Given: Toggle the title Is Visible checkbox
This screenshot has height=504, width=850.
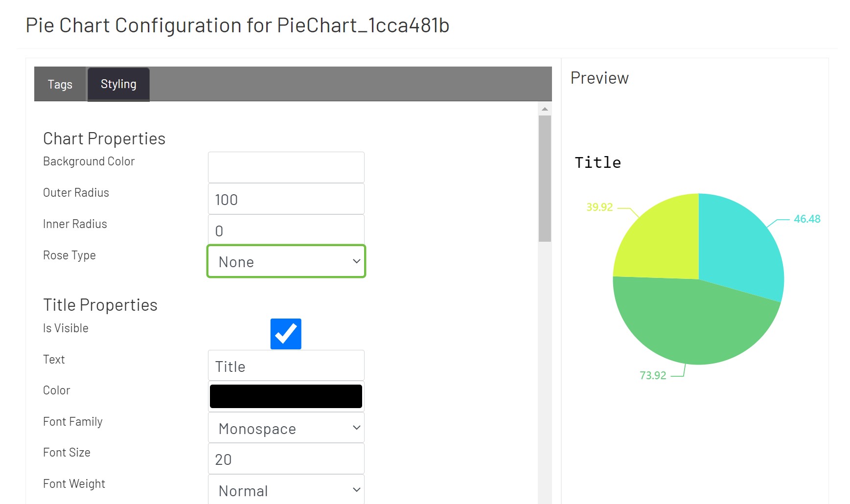Looking at the screenshot, I should (286, 333).
